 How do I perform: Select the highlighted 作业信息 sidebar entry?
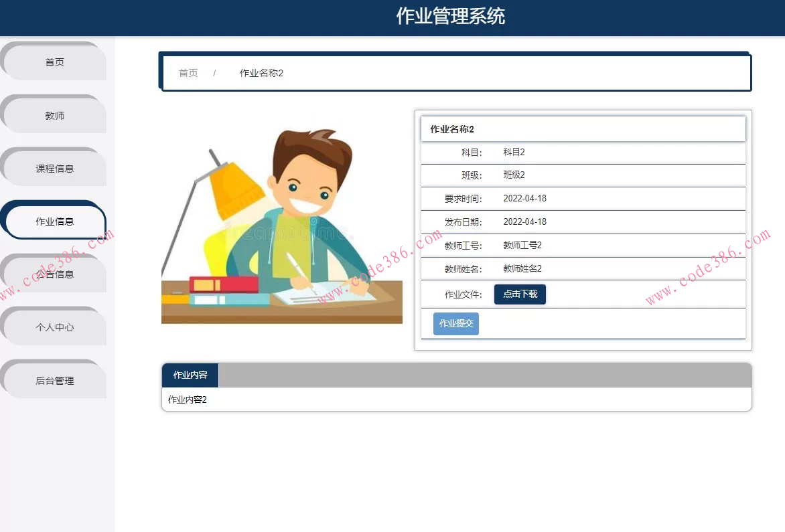54,221
